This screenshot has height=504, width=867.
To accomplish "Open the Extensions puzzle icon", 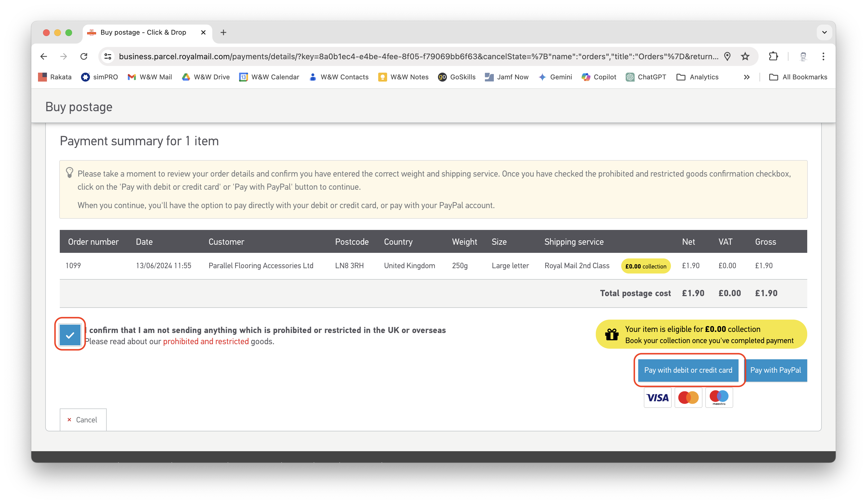I will 773,56.
